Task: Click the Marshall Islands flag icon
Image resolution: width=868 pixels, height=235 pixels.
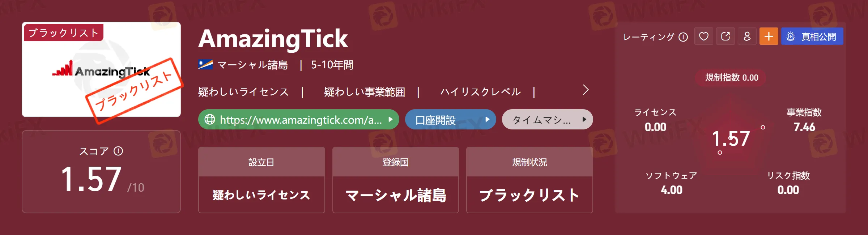Action: 205,65
